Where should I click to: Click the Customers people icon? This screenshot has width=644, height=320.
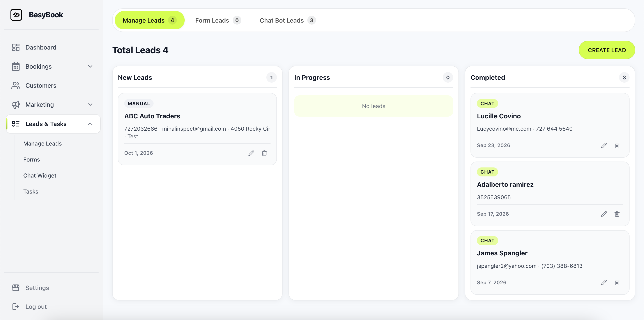click(16, 85)
